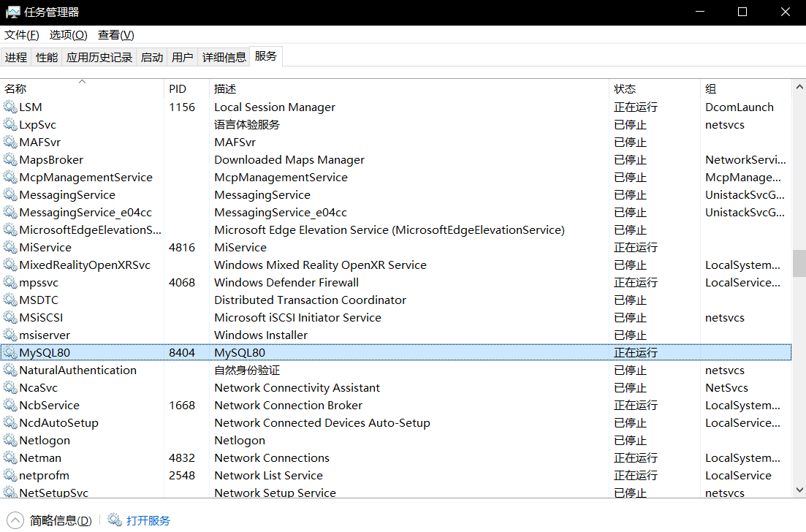Click the MapsBroker service gear icon

(10, 160)
